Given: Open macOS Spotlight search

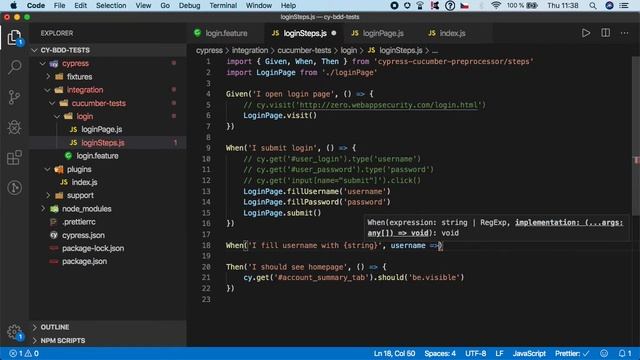Looking at the screenshot, I should [593, 5].
